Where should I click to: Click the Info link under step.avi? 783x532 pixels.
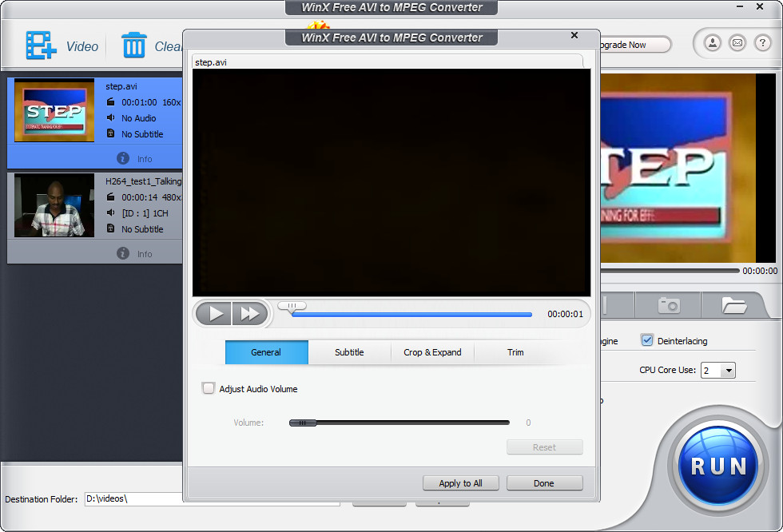pos(145,159)
